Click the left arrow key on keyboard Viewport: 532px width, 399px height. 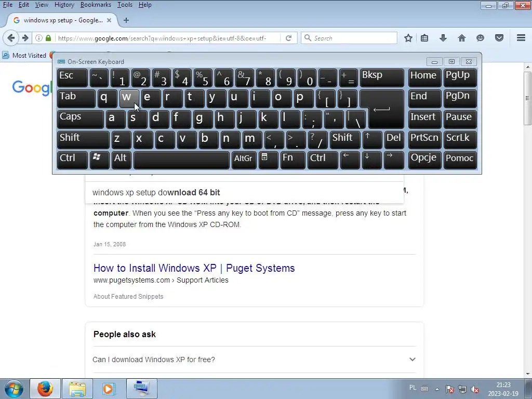click(x=350, y=160)
